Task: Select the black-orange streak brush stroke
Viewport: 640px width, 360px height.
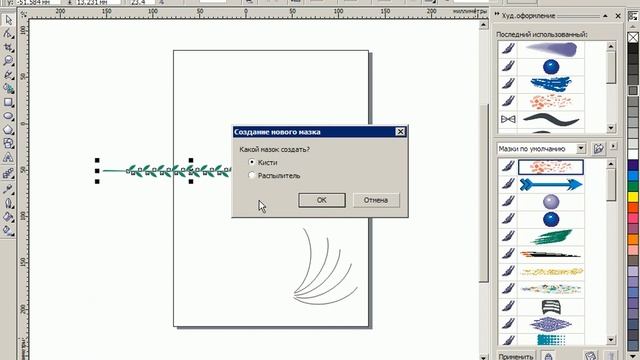Action: [x=551, y=254]
